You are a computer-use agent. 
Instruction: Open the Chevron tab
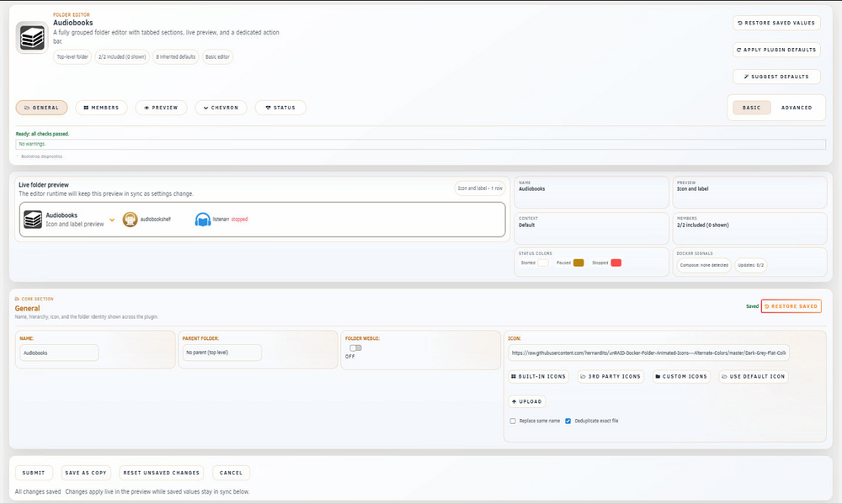tap(221, 108)
